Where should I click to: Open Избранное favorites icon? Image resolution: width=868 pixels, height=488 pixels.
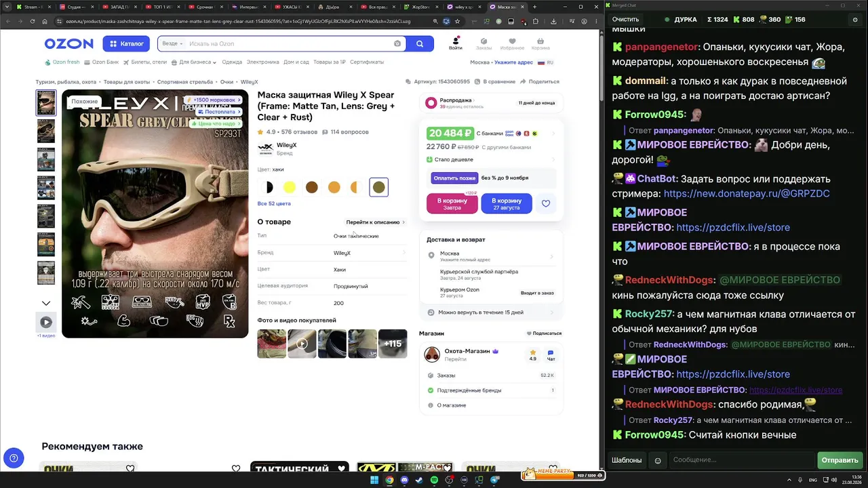pyautogui.click(x=512, y=43)
